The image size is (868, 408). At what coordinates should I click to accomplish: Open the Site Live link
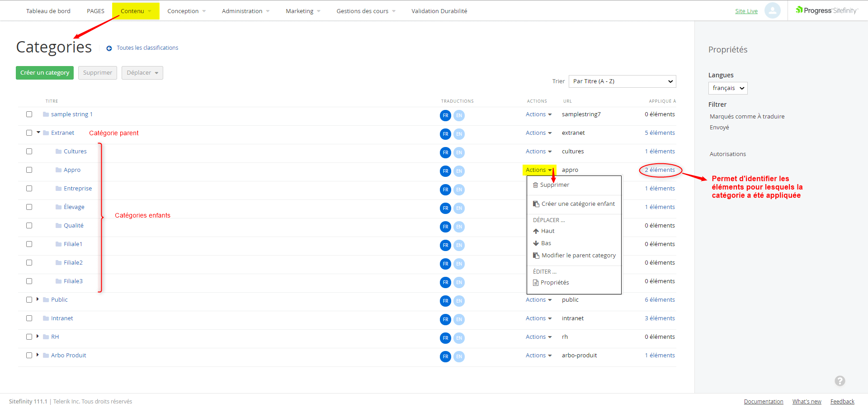[746, 11]
